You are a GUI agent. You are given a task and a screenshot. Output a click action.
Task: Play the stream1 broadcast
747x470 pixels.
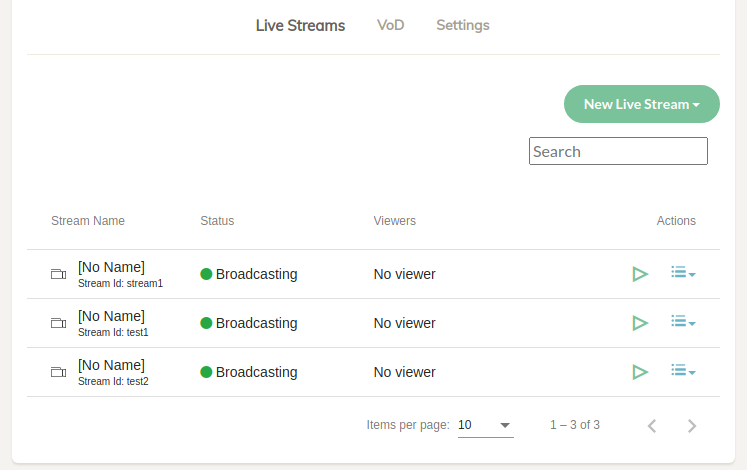click(640, 274)
